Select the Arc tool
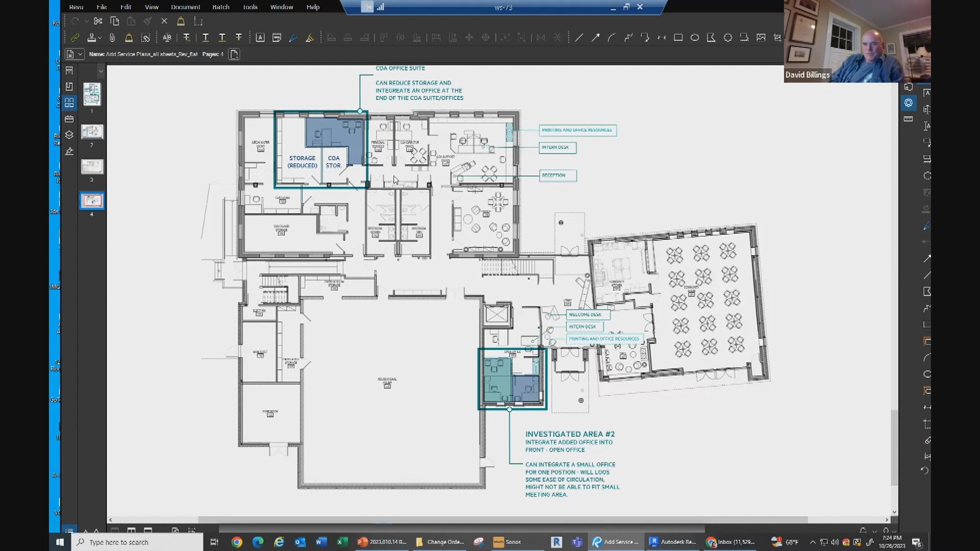This screenshot has height=551, width=980. 612,37
